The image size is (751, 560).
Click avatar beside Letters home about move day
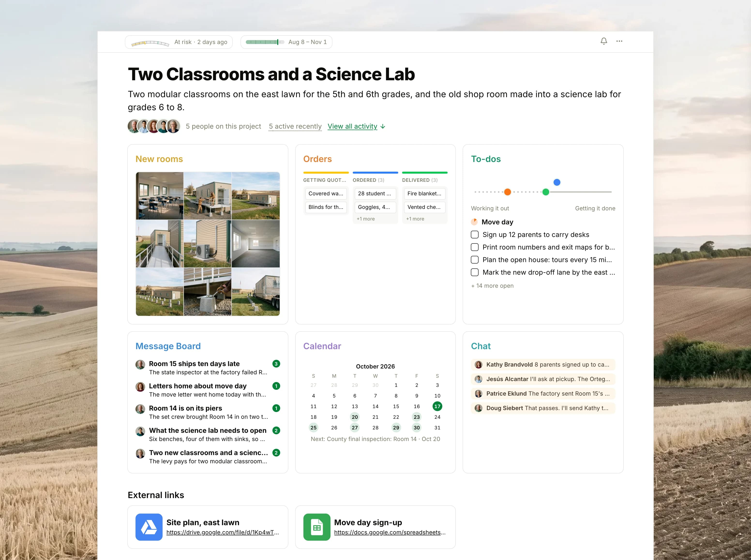[x=140, y=387]
